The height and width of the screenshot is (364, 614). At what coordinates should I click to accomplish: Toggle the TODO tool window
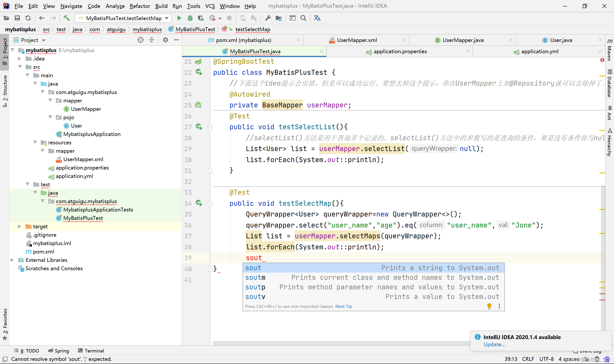26,351
